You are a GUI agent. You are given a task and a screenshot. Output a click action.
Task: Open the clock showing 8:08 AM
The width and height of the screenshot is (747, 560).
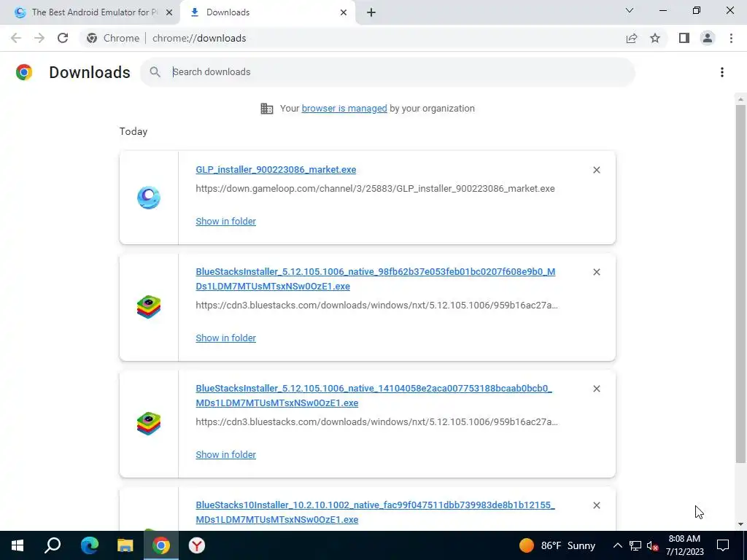[x=684, y=545]
